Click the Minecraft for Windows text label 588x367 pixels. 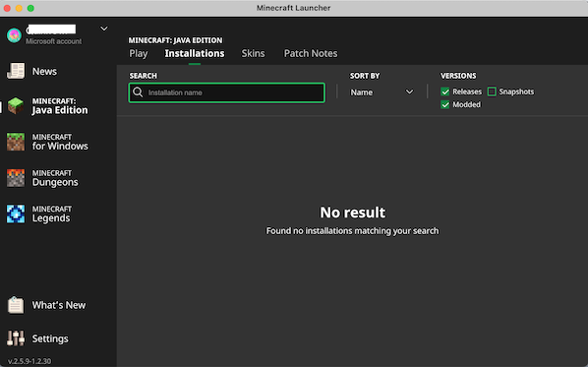60,142
